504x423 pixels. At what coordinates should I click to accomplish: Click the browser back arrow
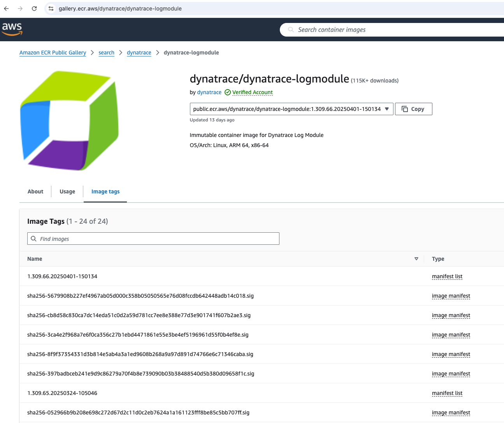tap(6, 9)
